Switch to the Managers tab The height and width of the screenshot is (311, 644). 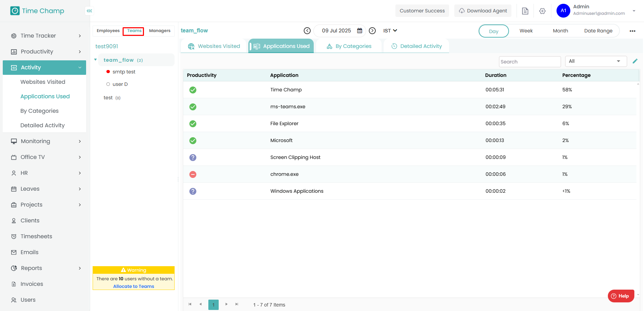(x=159, y=31)
